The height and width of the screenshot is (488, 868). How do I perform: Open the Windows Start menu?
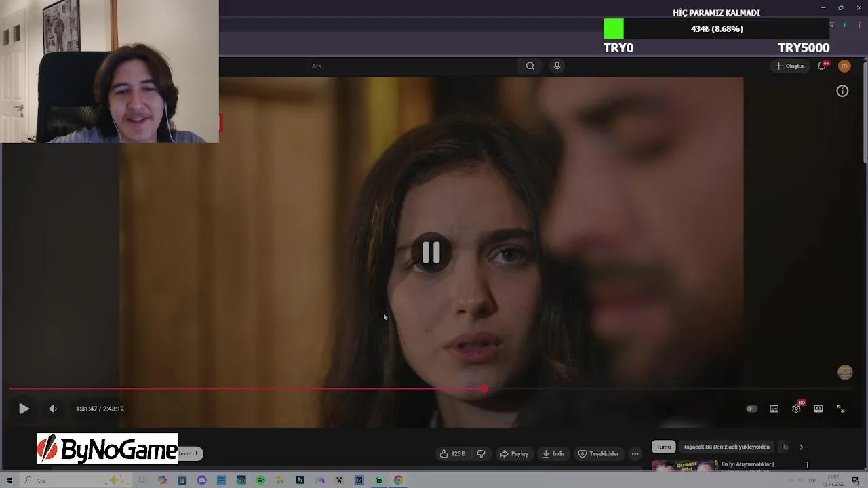click(x=9, y=480)
